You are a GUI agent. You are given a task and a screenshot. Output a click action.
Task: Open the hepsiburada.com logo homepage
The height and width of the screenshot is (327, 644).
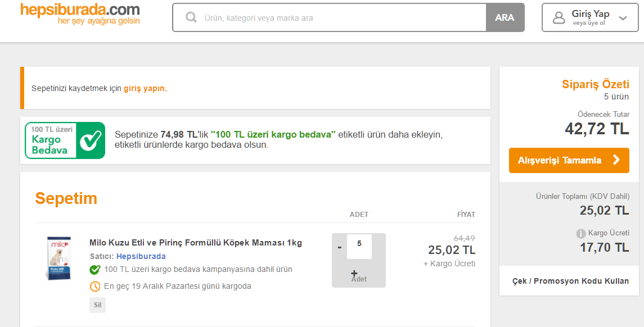[80, 14]
